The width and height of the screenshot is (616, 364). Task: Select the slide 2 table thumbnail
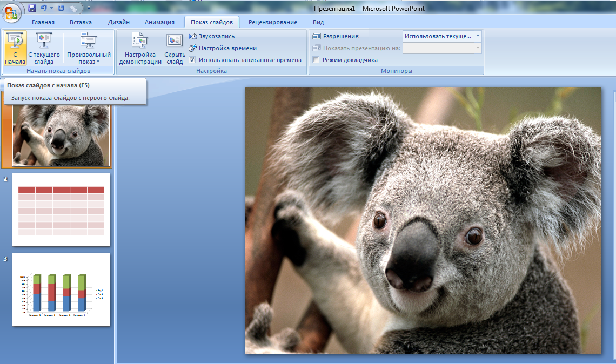click(61, 210)
